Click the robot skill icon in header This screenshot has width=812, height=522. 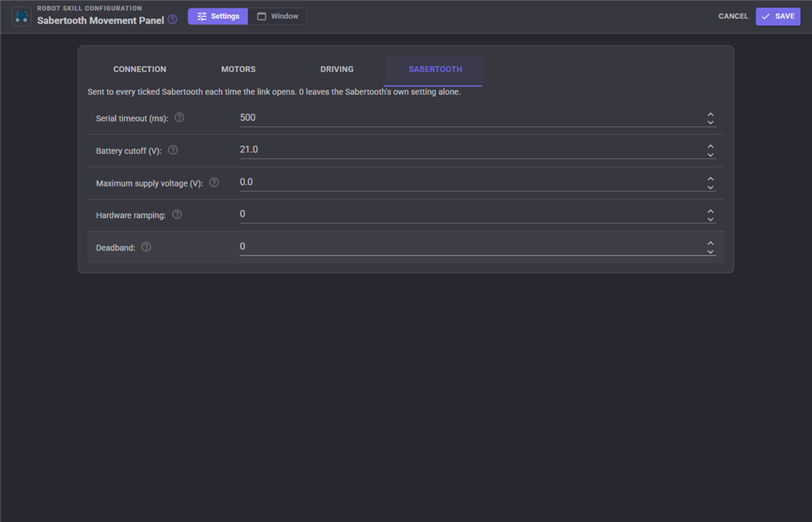[21, 17]
